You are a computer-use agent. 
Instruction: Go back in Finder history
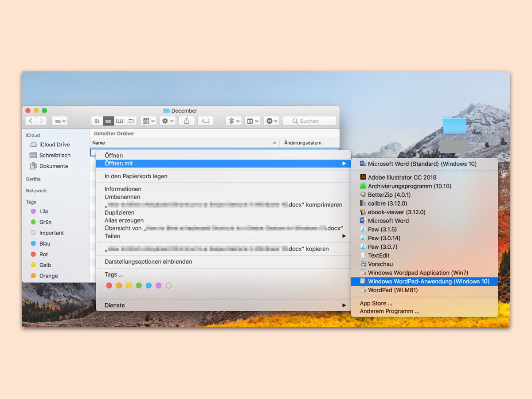point(31,121)
